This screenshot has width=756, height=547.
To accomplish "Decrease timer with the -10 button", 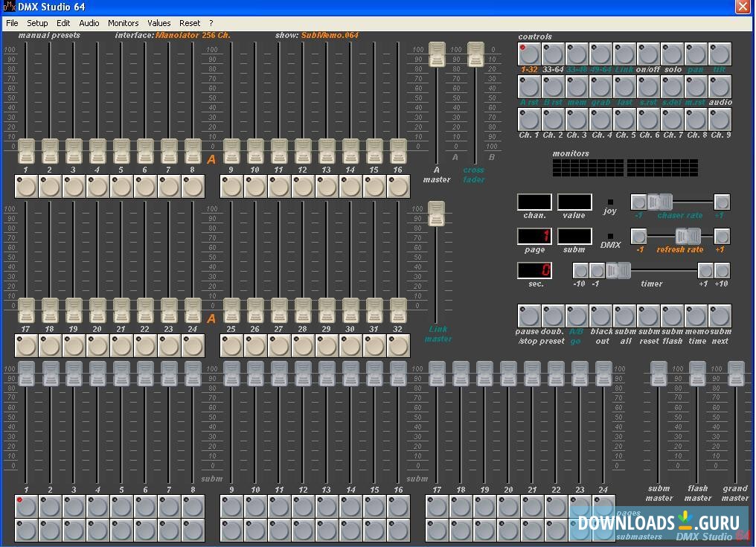I will pyautogui.click(x=580, y=270).
